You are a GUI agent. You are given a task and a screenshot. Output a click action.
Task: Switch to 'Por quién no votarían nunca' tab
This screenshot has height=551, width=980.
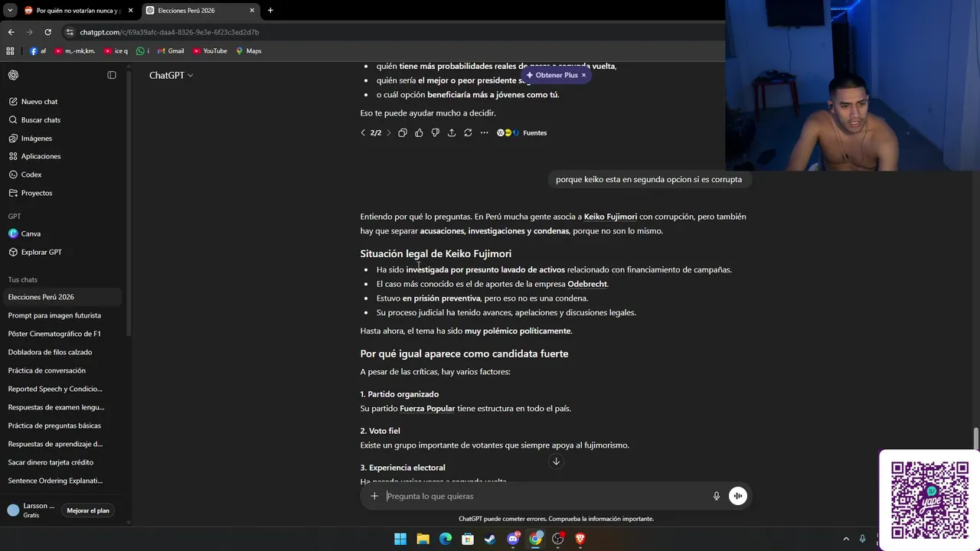click(x=79, y=11)
